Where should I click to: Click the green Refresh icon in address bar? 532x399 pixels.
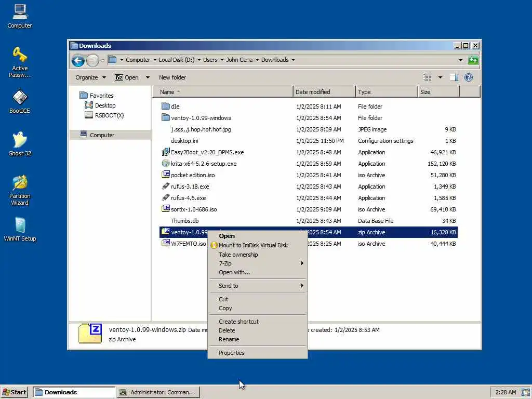[473, 60]
